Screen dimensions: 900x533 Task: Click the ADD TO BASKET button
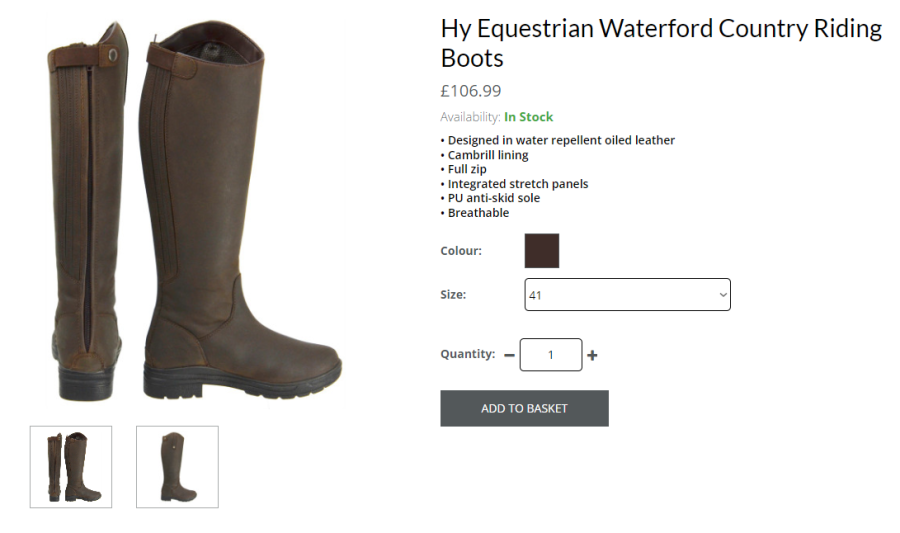pyautogui.click(x=524, y=408)
